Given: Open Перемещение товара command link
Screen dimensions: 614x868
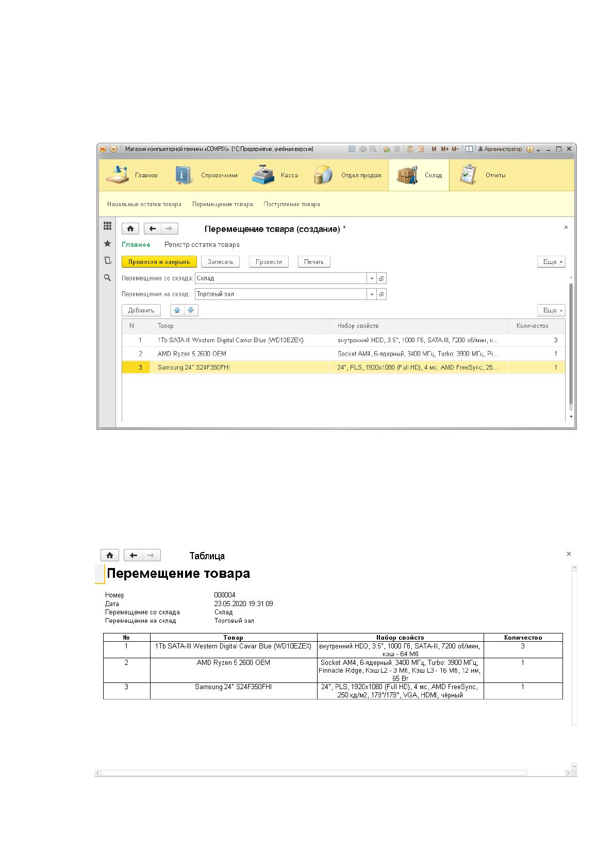Looking at the screenshot, I should (223, 204).
